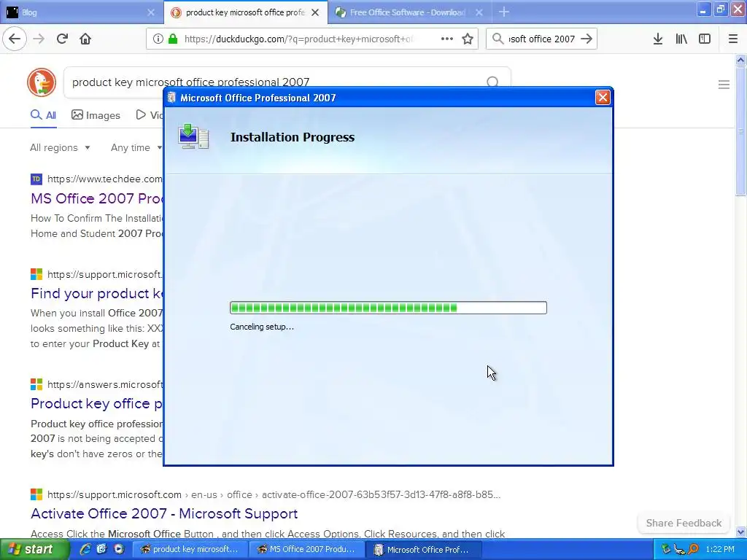
Task: Expand the All regions dropdown
Action: tap(60, 147)
